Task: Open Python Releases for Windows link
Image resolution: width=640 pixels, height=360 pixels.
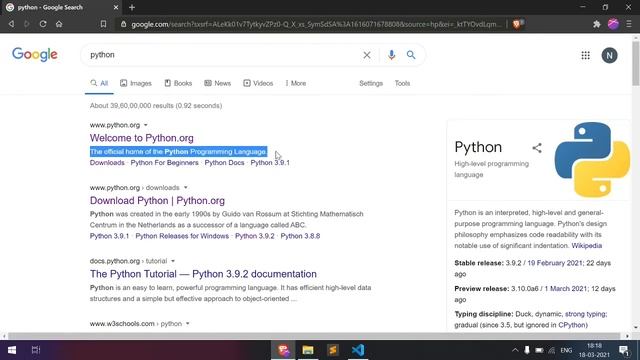Action: 182,236
